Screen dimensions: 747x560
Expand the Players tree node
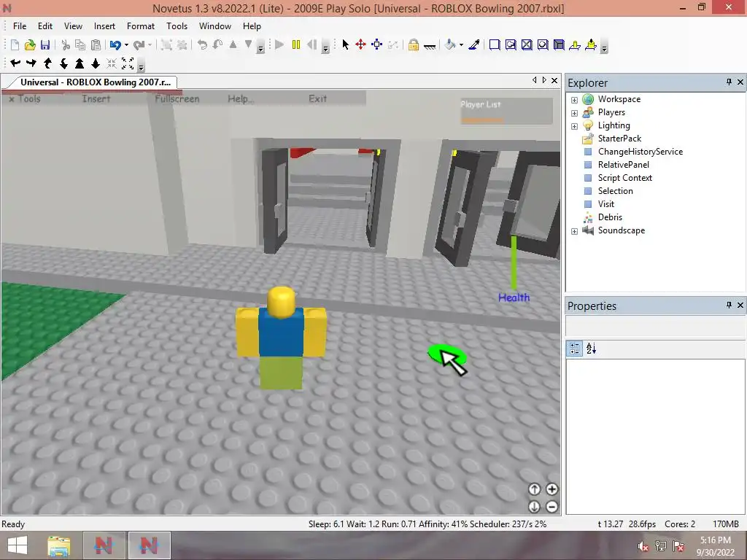(574, 113)
